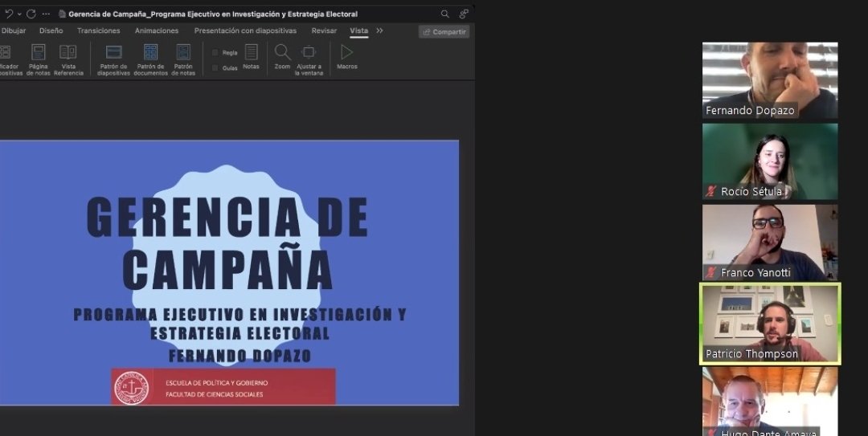Click the document icon beside the file title

coord(62,14)
